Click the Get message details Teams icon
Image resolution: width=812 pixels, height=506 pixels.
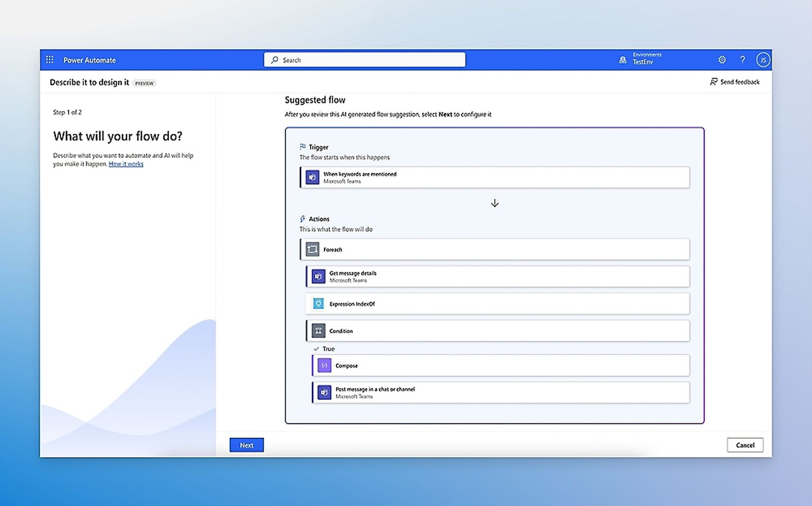318,276
